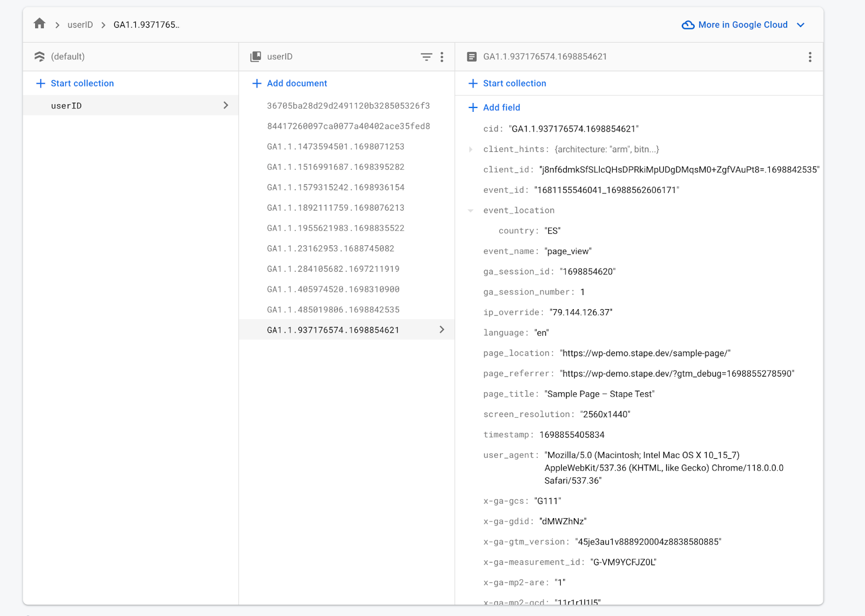Click the document icon beside GA1.1.937176574.1698854621
865x616 pixels.
[x=472, y=57]
